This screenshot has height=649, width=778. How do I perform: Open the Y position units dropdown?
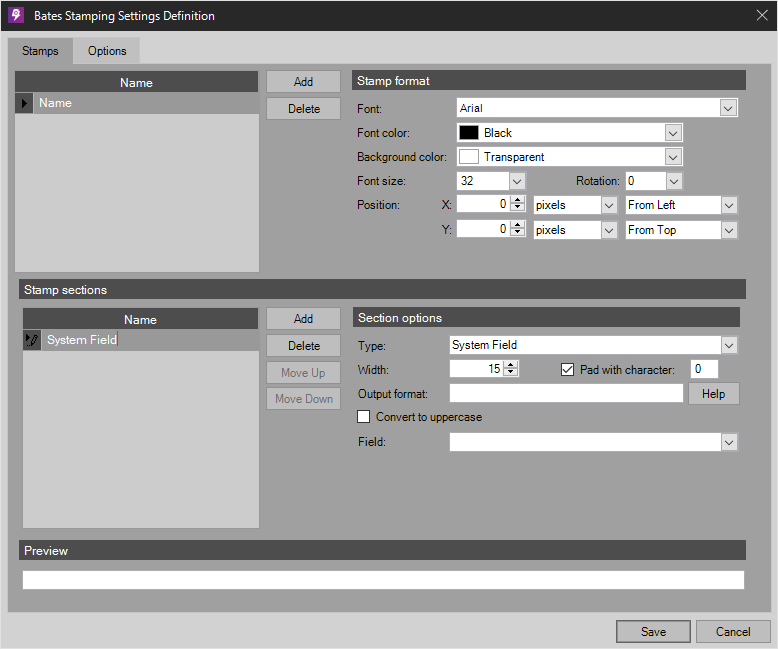pos(609,230)
